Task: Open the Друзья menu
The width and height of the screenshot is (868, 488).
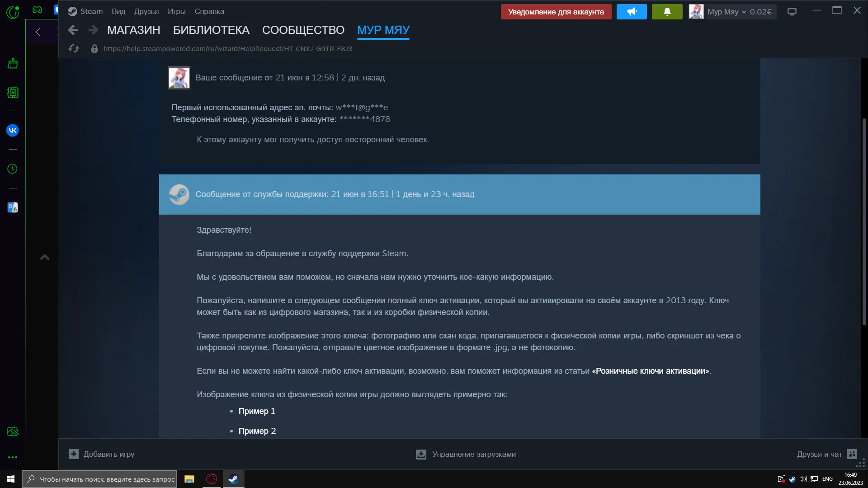Action: coord(146,11)
